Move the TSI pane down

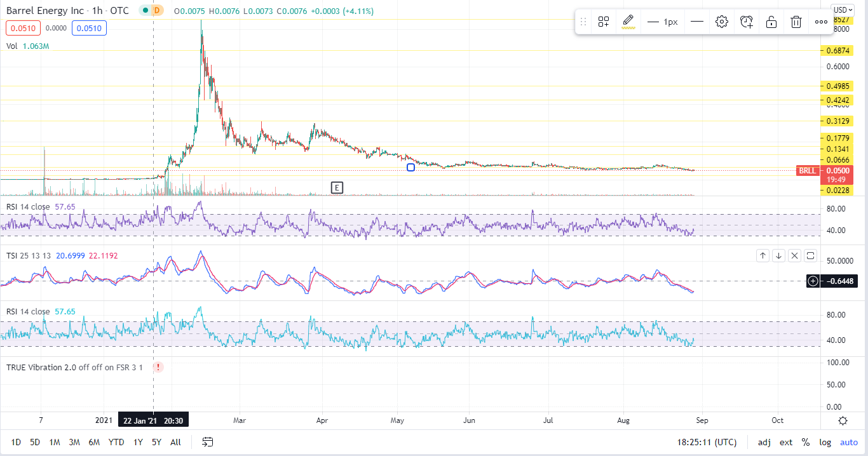778,256
